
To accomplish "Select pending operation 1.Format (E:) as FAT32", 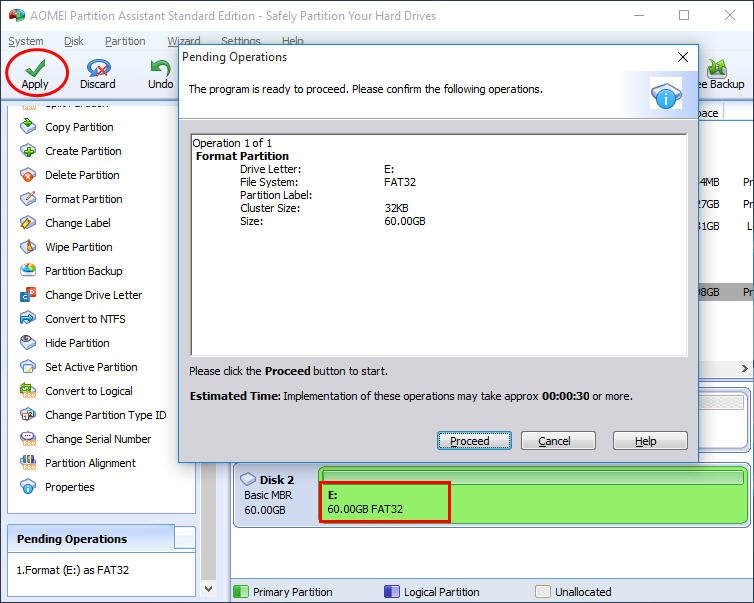I will click(73, 570).
